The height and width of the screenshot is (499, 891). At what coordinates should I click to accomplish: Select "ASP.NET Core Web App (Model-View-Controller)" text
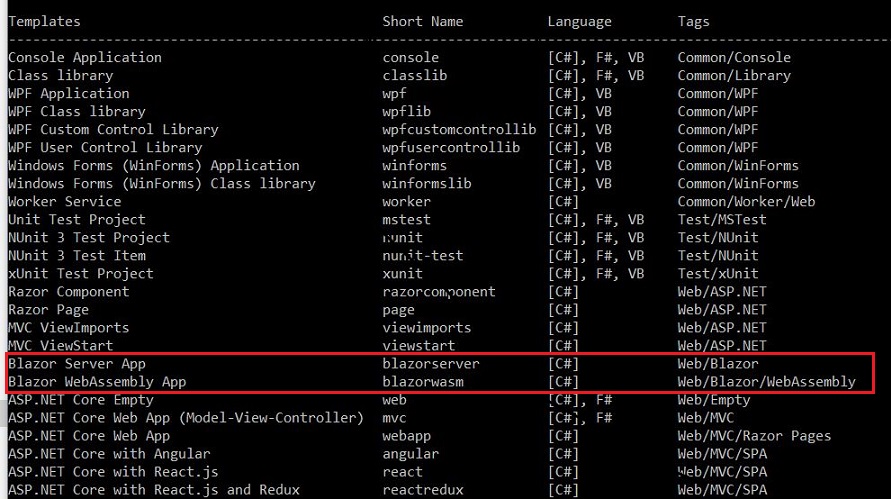tap(186, 418)
